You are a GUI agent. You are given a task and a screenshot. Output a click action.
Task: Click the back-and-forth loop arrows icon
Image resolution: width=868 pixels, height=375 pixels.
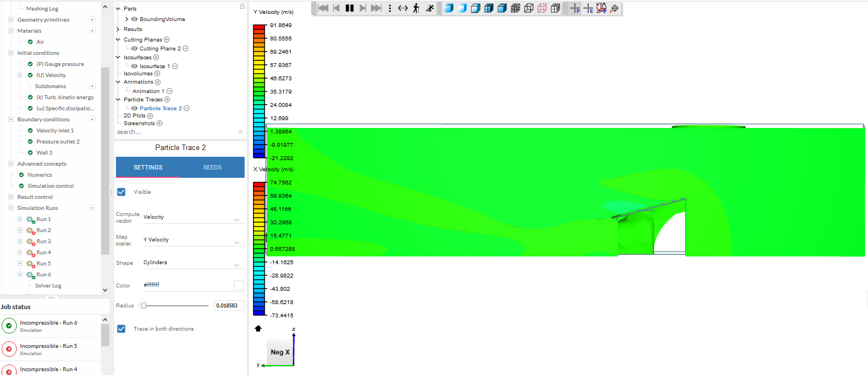pyautogui.click(x=403, y=8)
